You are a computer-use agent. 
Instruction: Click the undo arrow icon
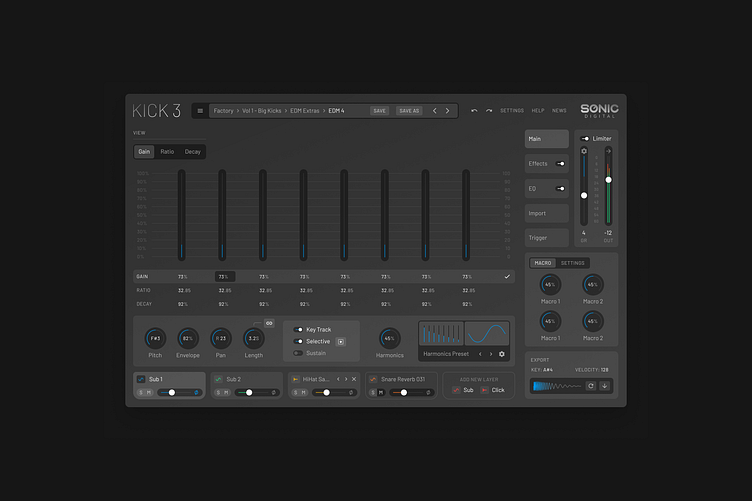(x=474, y=111)
